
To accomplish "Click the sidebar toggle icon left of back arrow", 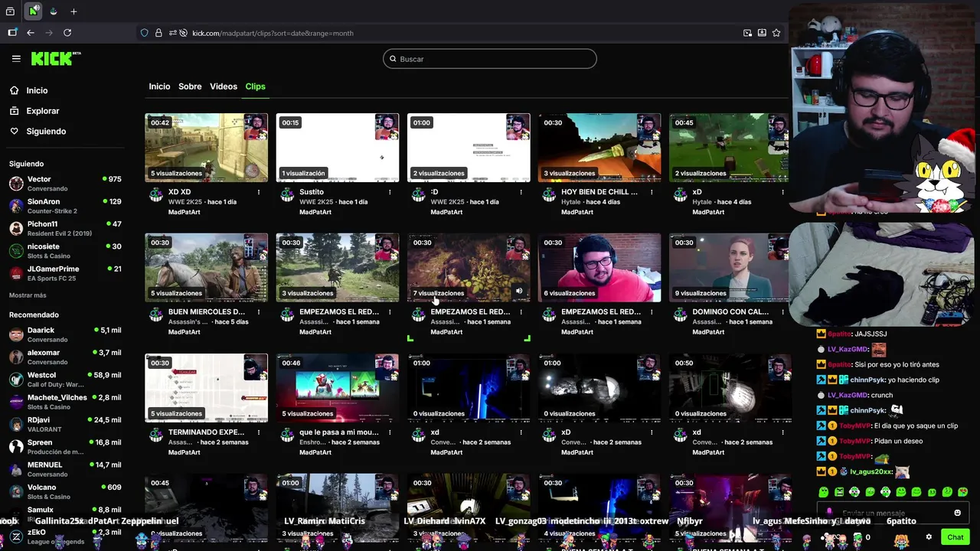I will click(x=12, y=33).
